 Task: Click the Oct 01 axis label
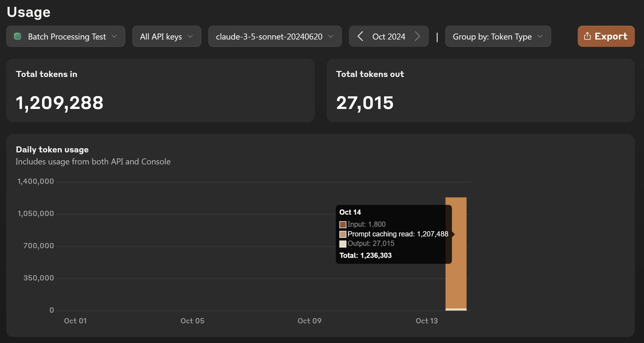tap(75, 321)
